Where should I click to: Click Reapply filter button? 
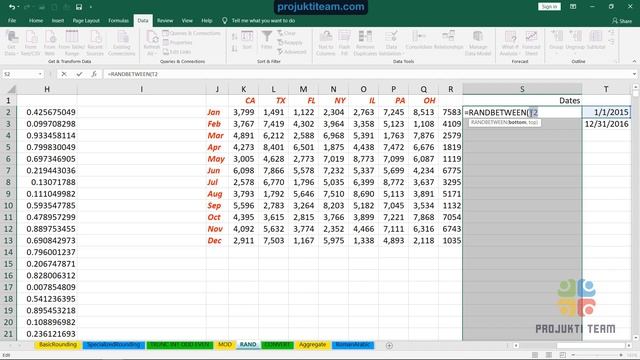[290, 42]
